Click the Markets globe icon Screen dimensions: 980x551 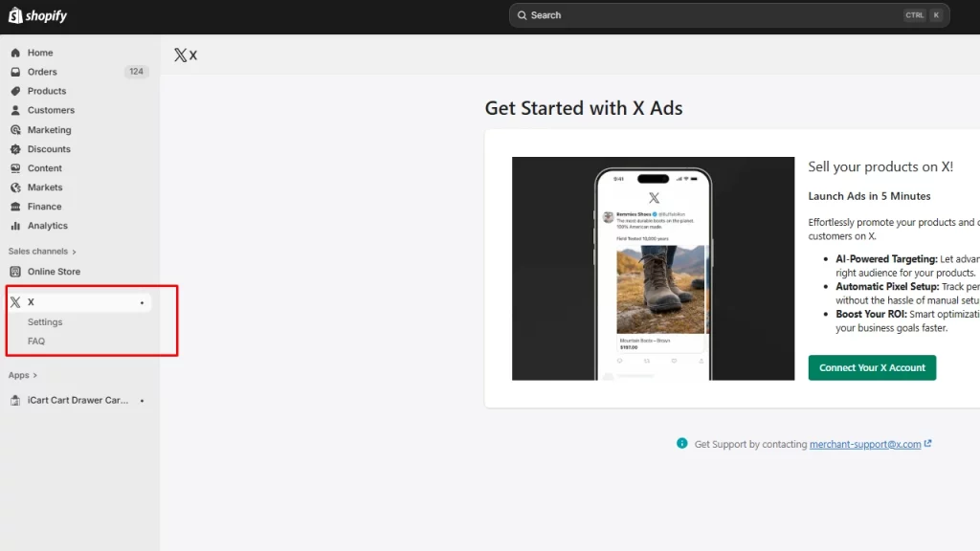coord(15,187)
